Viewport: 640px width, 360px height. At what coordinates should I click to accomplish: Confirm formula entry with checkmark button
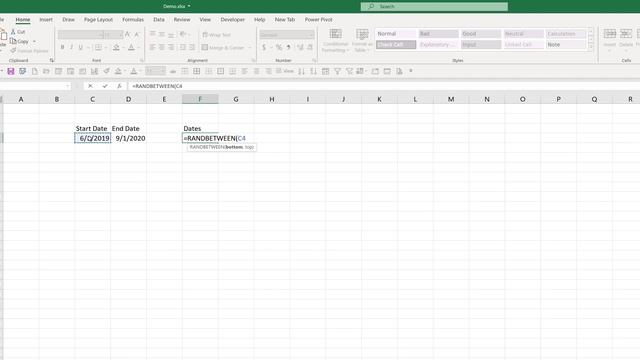tap(105, 86)
